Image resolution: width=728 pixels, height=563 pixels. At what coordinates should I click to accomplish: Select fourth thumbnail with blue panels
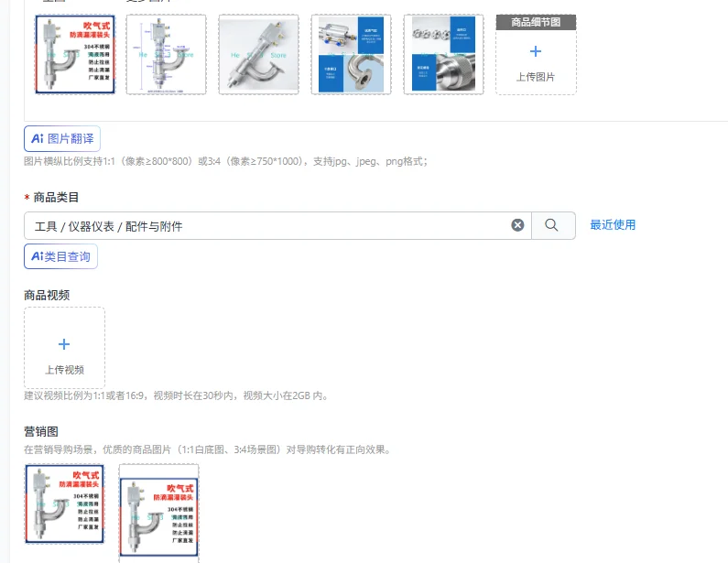pyautogui.click(x=351, y=54)
